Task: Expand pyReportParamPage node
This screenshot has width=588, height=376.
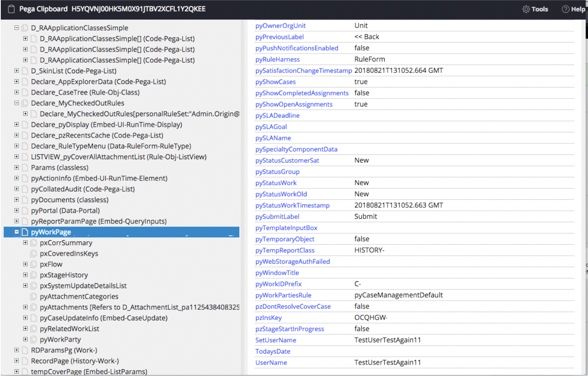Action: click(x=17, y=221)
